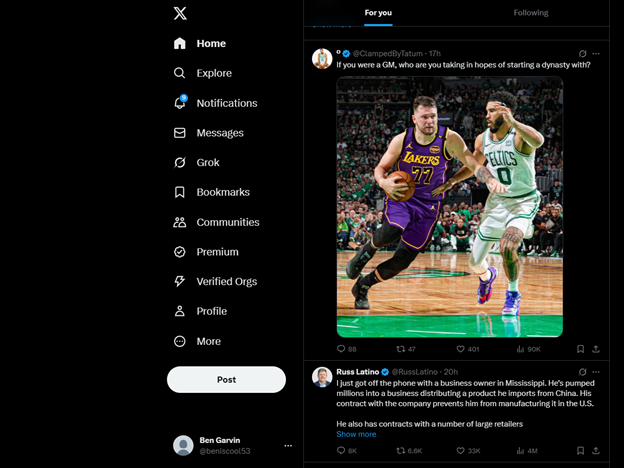Select More label in sidebar
This screenshot has height=468, width=624.
[209, 341]
